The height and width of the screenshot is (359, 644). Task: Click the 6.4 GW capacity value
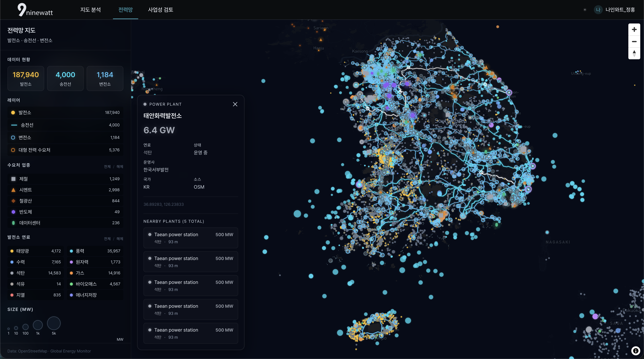click(159, 130)
